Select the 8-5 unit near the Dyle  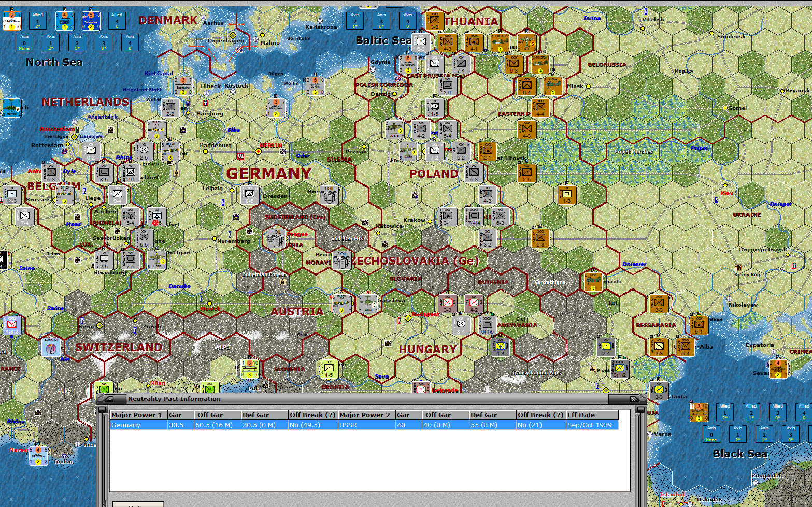click(x=104, y=173)
